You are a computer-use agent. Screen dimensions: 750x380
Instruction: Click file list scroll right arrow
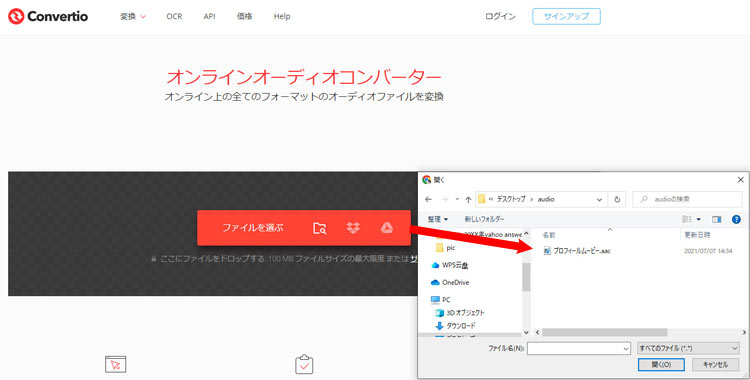point(744,332)
